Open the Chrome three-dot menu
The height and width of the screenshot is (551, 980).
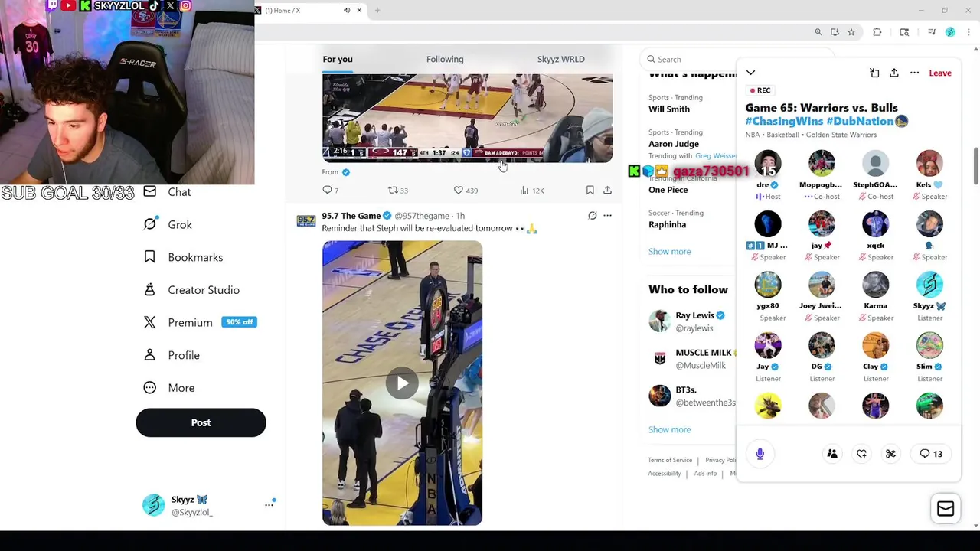[969, 32]
